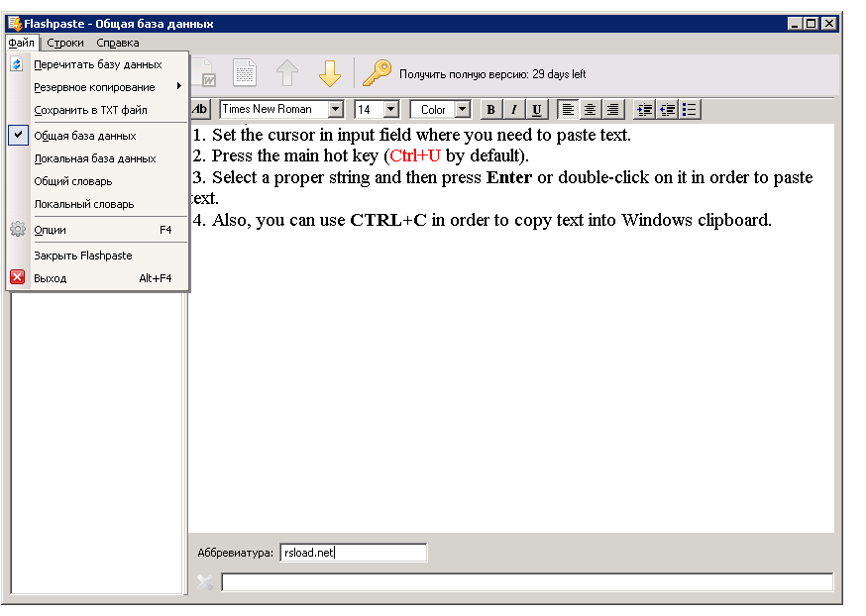Click Выход menu item
The width and height of the screenshot is (866, 616).
tap(98, 278)
